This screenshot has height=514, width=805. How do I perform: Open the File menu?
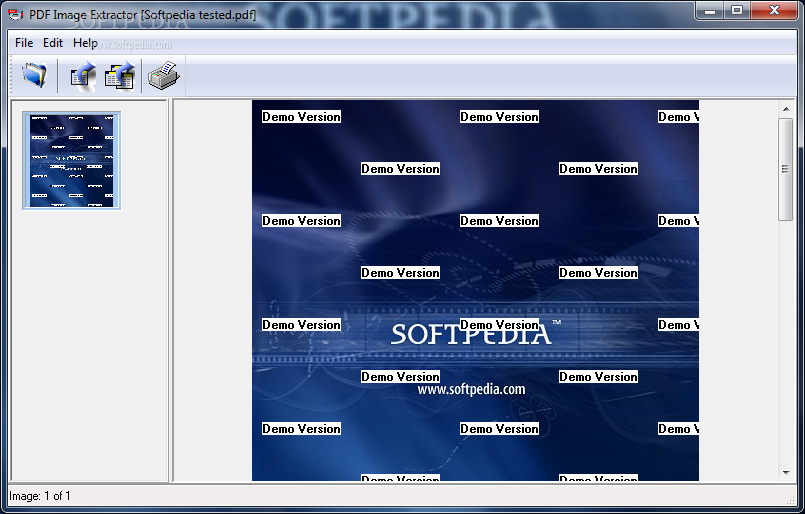click(x=24, y=43)
